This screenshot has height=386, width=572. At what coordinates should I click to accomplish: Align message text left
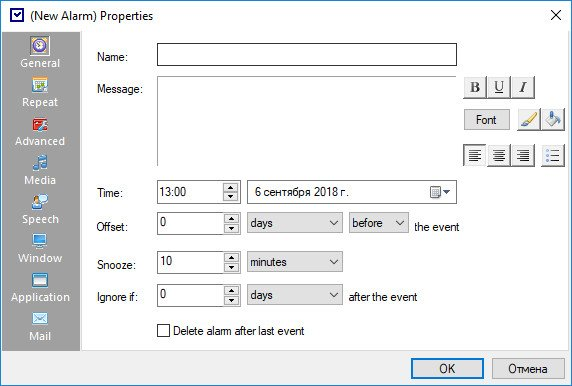click(474, 155)
